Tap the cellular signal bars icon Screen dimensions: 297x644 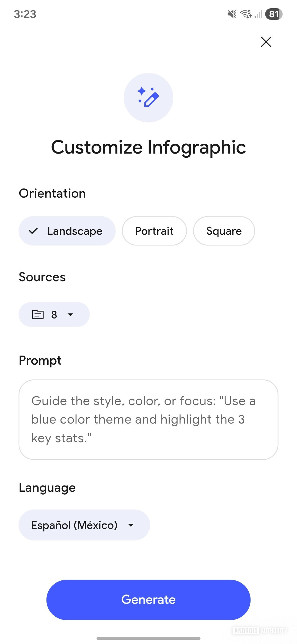258,14
